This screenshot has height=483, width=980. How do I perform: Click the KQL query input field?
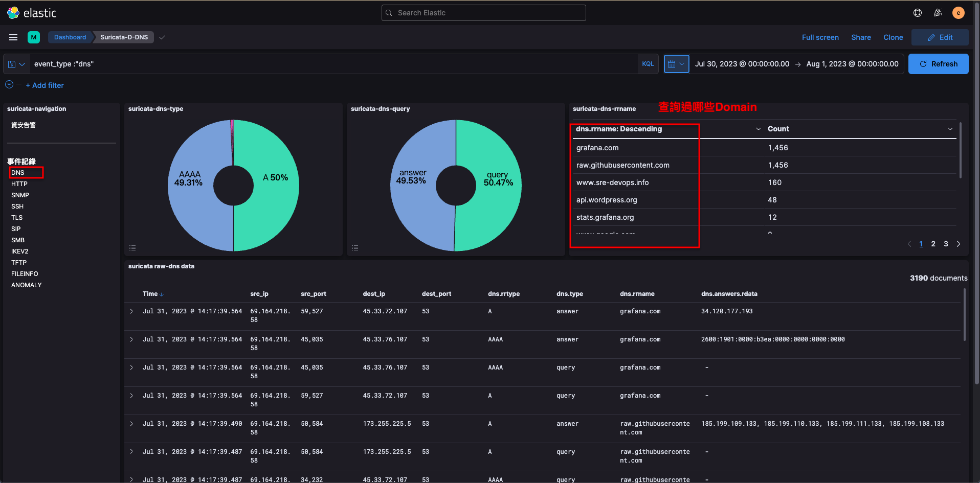pos(332,64)
